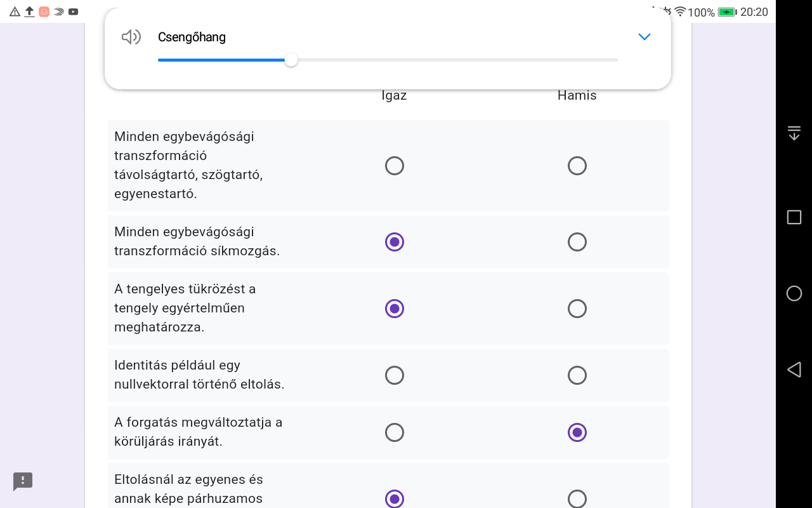Select Igaz for Identitás nullvektor statement
This screenshot has height=508, width=812.
click(x=395, y=375)
